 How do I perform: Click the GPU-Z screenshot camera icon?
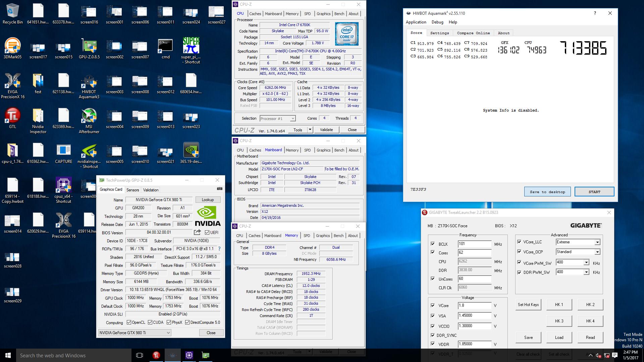(x=219, y=189)
